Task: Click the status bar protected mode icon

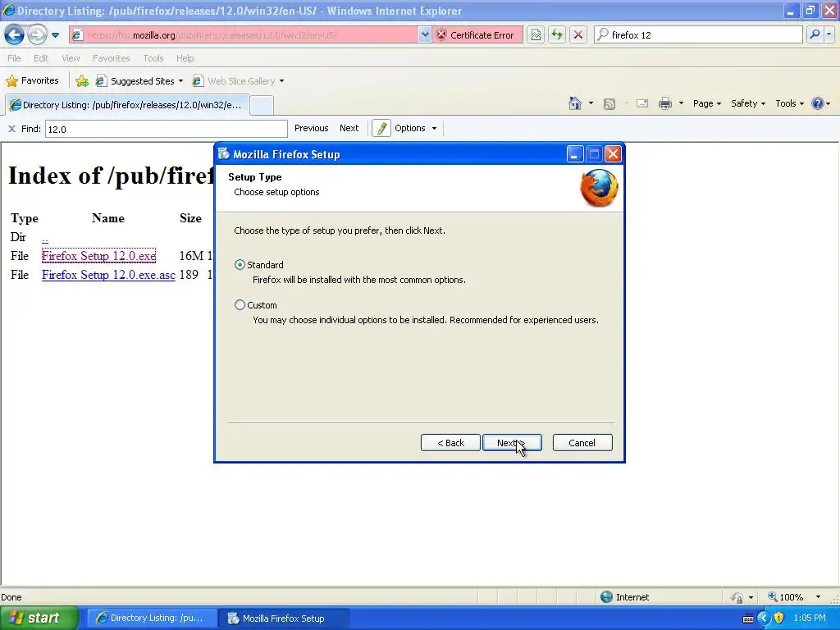Action: coord(737,597)
